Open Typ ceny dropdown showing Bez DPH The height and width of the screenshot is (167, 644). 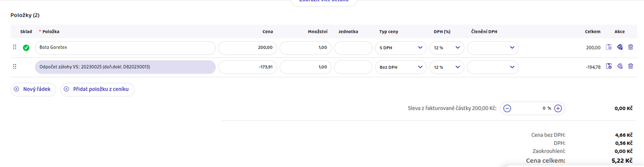point(400,67)
